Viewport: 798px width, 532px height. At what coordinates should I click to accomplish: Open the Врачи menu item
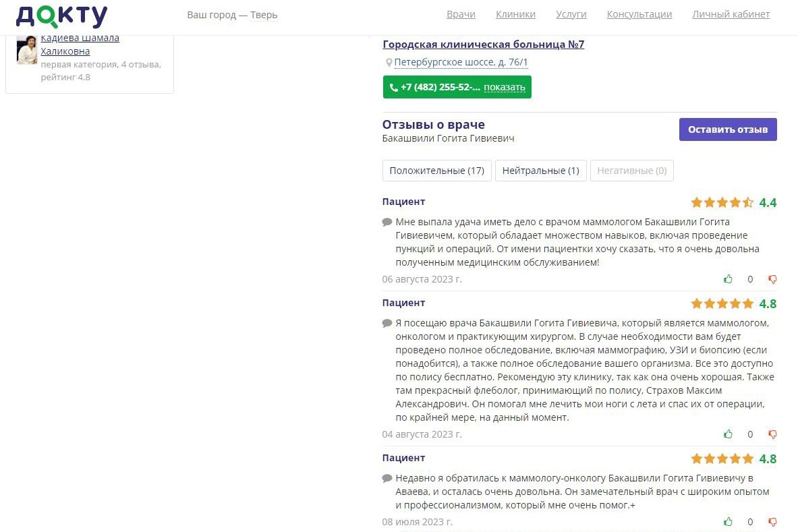tap(461, 14)
